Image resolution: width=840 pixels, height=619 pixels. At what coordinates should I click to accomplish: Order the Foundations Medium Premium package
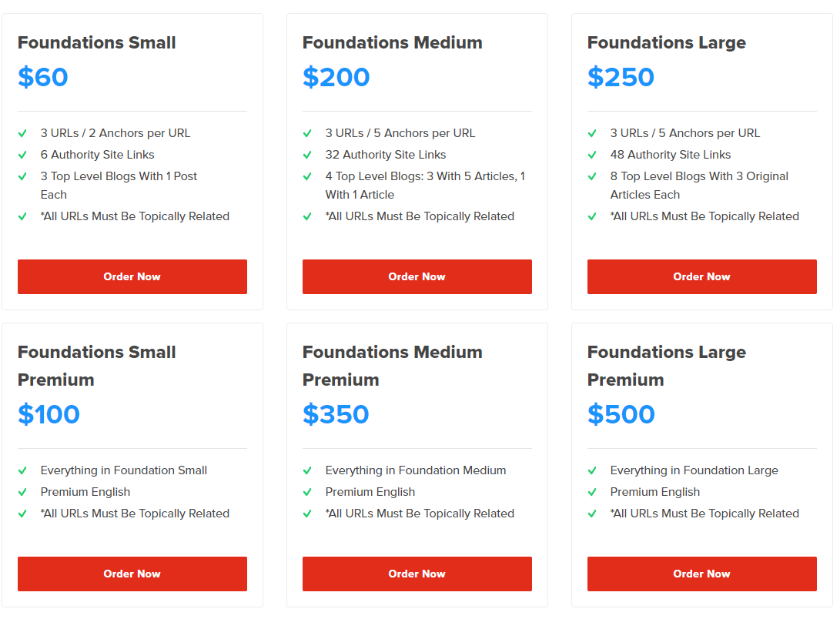tap(417, 574)
